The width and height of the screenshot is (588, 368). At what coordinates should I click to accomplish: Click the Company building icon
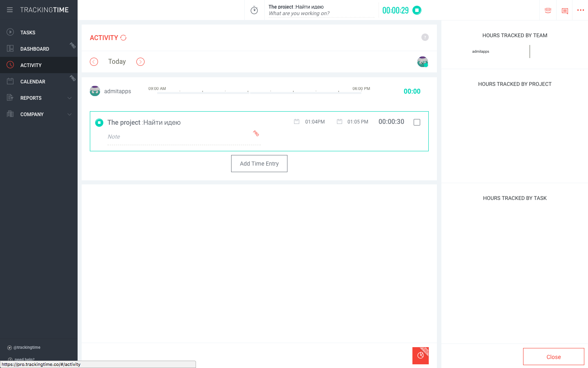click(10, 114)
